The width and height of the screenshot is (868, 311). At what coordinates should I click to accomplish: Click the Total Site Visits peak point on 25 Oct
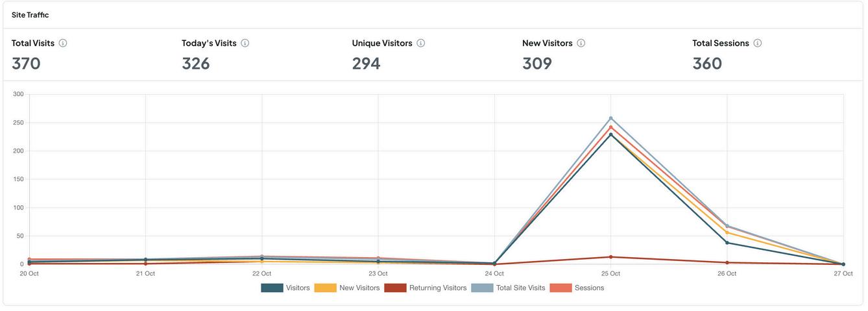pyautogui.click(x=610, y=118)
